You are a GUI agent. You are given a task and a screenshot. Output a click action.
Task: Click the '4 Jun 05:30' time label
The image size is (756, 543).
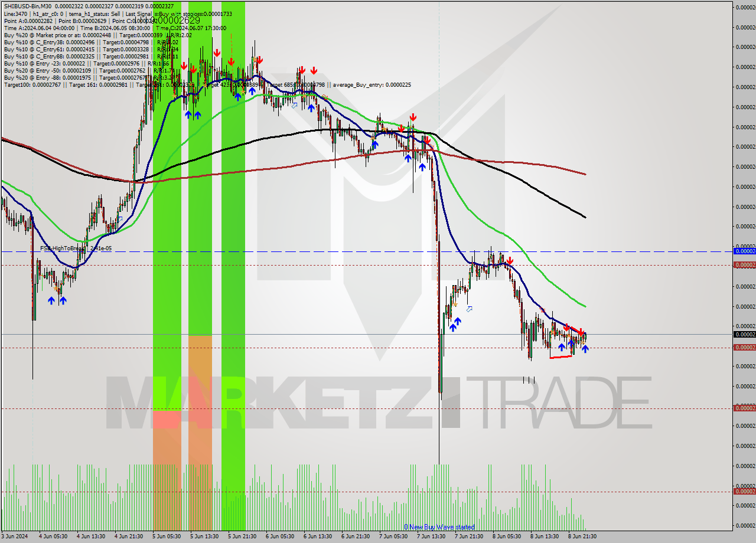pyautogui.click(x=53, y=537)
